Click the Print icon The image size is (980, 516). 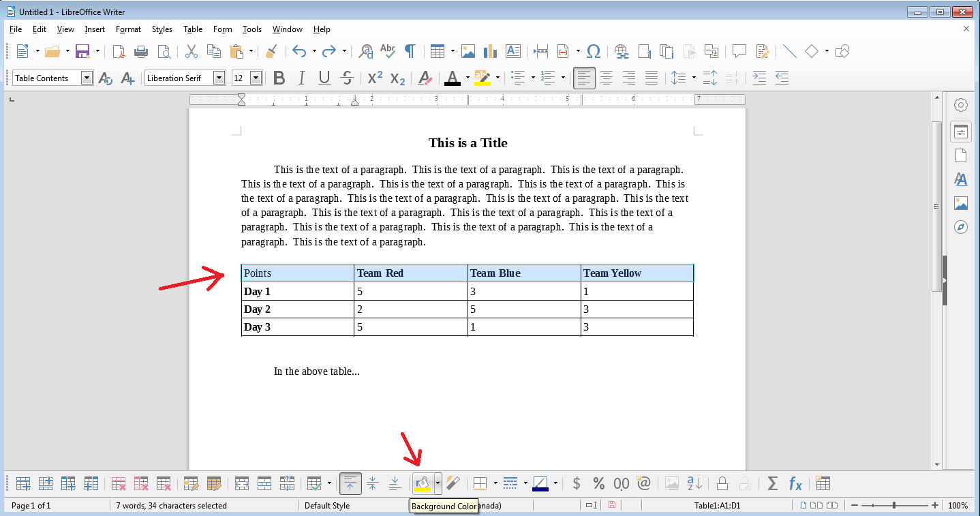pos(141,51)
